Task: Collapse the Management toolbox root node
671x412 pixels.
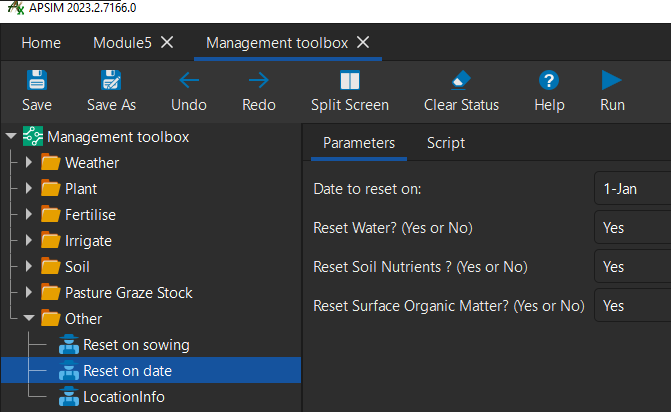Action: [x=11, y=136]
